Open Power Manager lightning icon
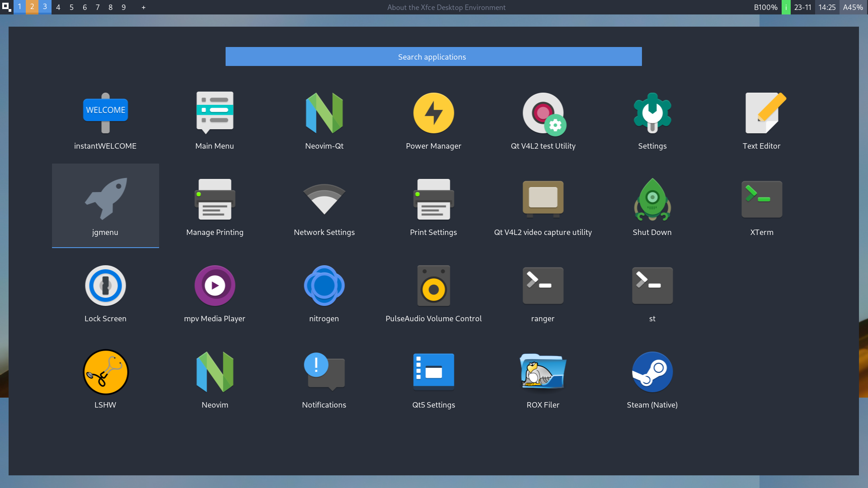The image size is (868, 488). click(434, 113)
